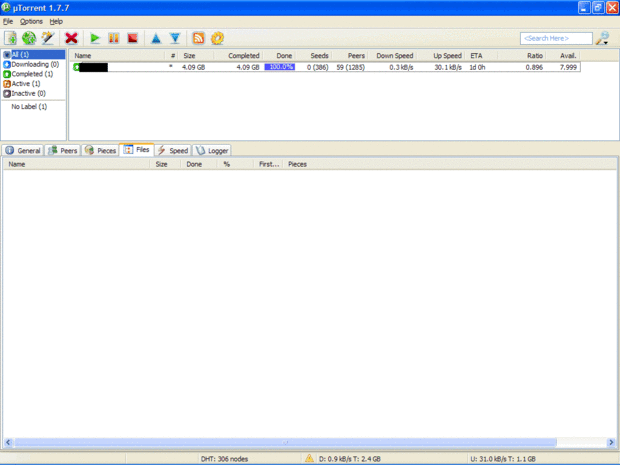The image size is (620, 465).
Task: Sort torrents by Name column header
Action: point(117,56)
